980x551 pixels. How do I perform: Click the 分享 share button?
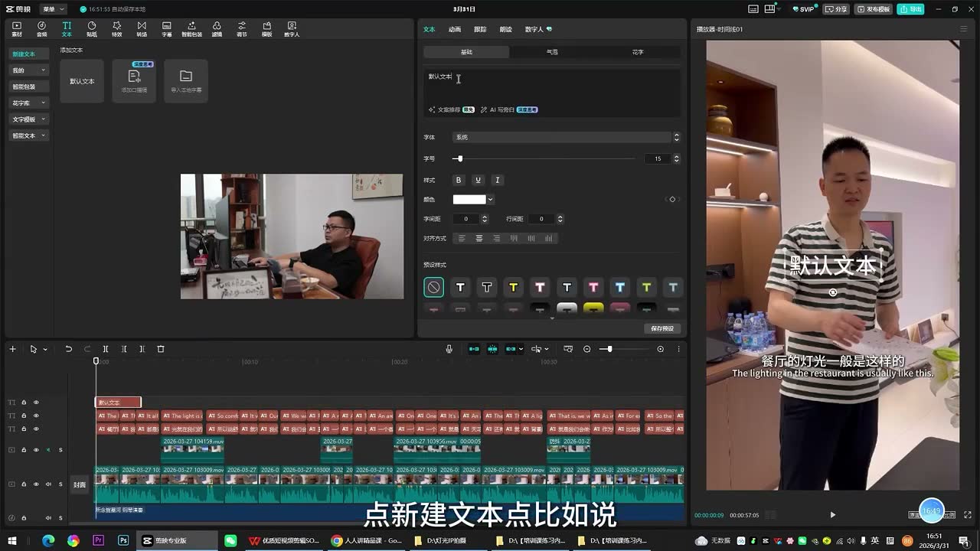click(837, 9)
